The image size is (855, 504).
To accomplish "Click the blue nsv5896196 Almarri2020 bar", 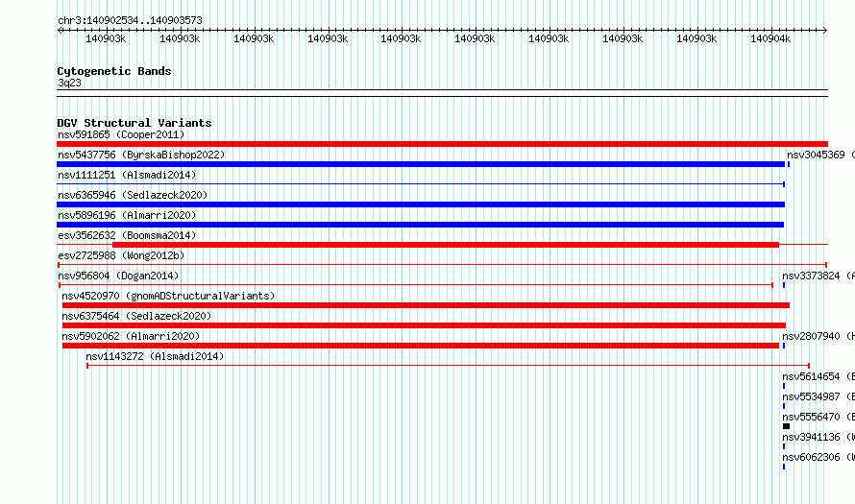I will coord(420,225).
